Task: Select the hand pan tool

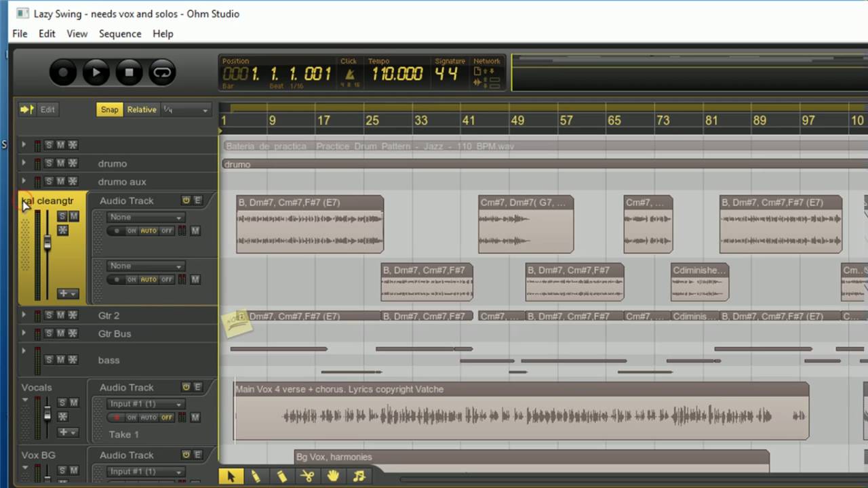Action: 332,476
